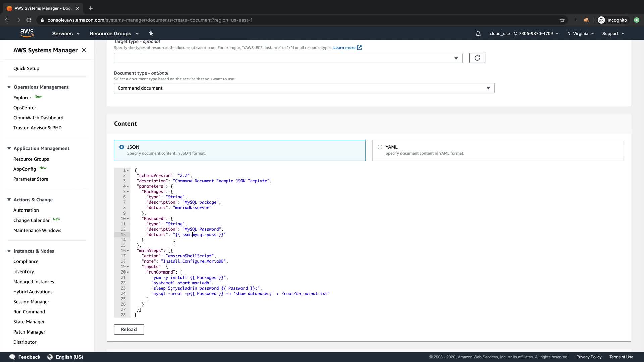
Task: Select the YAML content format
Action: [x=380, y=147]
